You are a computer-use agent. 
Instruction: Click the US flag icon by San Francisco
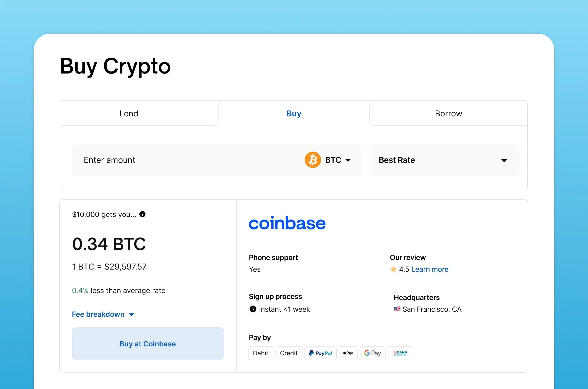397,309
